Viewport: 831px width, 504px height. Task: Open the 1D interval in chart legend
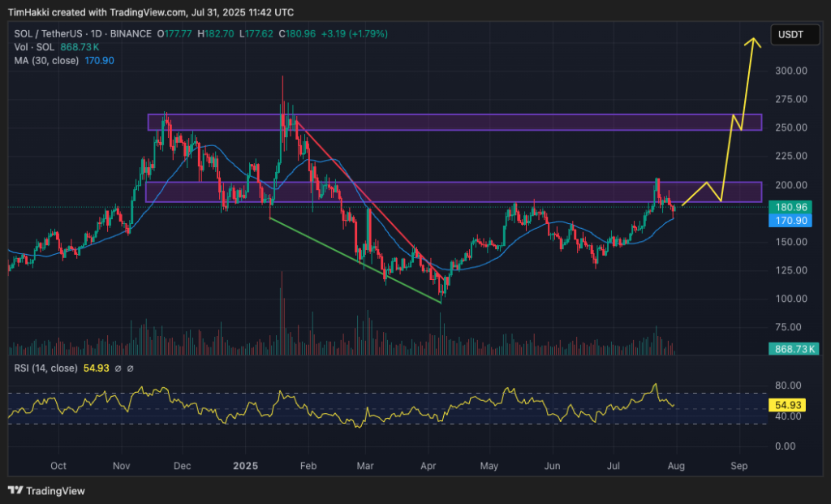tap(95, 34)
